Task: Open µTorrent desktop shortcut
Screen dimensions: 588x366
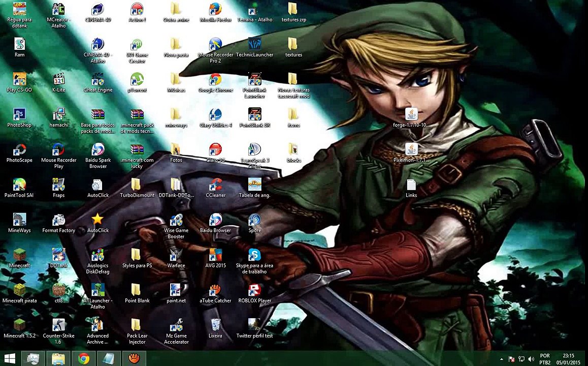Action: click(x=137, y=79)
